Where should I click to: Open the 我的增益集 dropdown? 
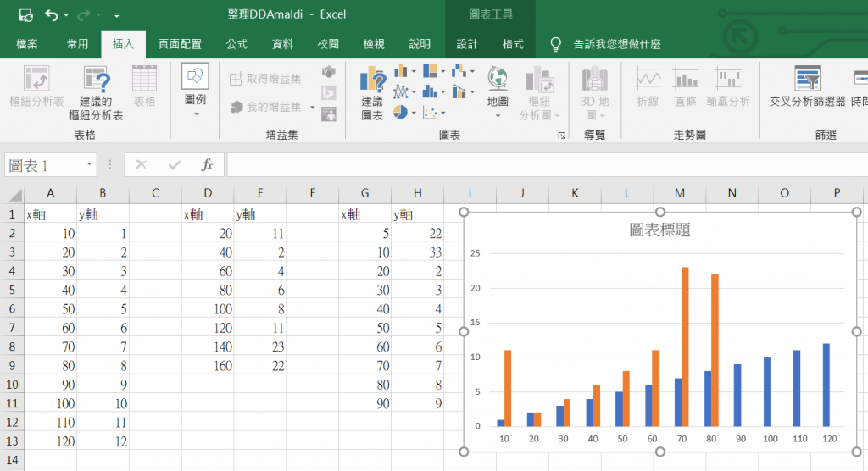tap(312, 108)
